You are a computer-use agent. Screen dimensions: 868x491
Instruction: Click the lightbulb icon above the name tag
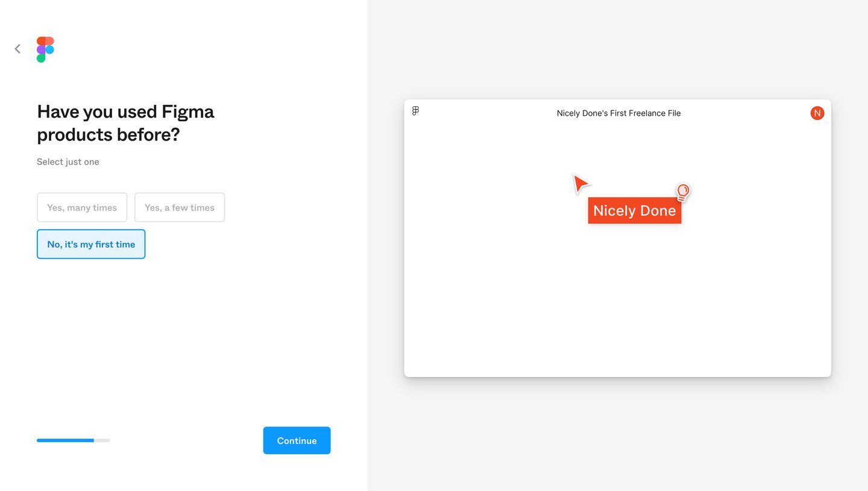pos(682,191)
